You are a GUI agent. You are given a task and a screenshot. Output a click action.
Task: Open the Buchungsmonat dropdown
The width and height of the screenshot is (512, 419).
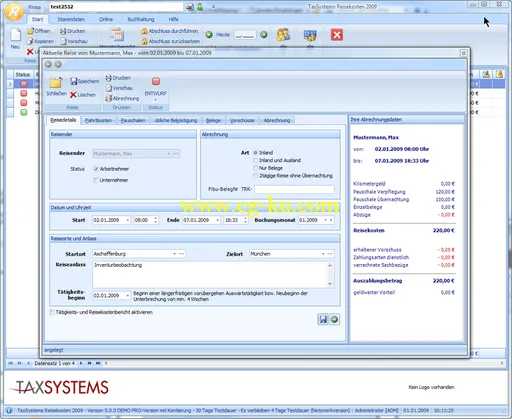(x=326, y=220)
